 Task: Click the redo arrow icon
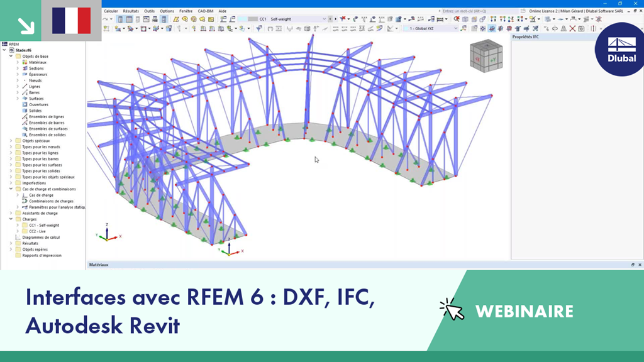(x=105, y=19)
